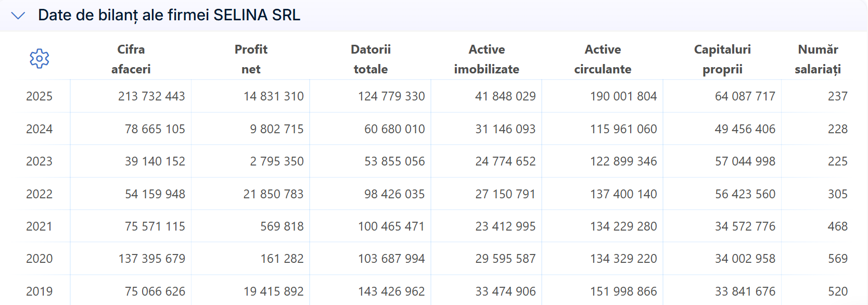Click total debts value 103 687 994
The width and height of the screenshot is (868, 305).
[391, 259]
